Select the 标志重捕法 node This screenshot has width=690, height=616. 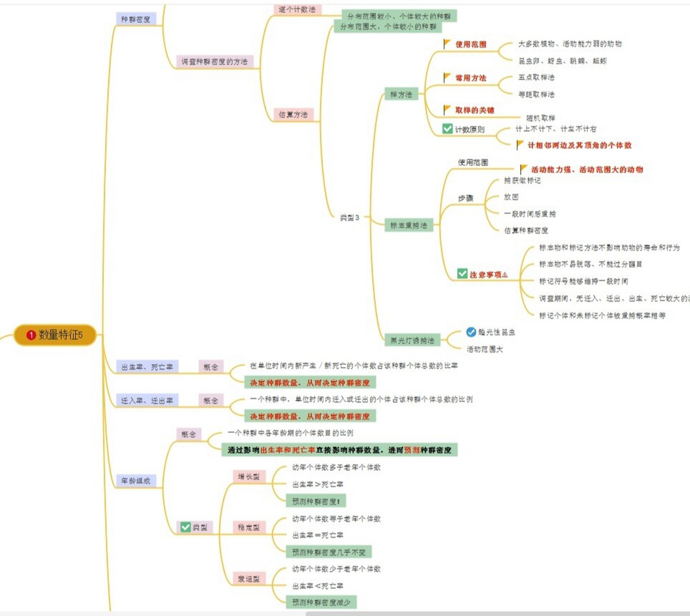click(408, 225)
